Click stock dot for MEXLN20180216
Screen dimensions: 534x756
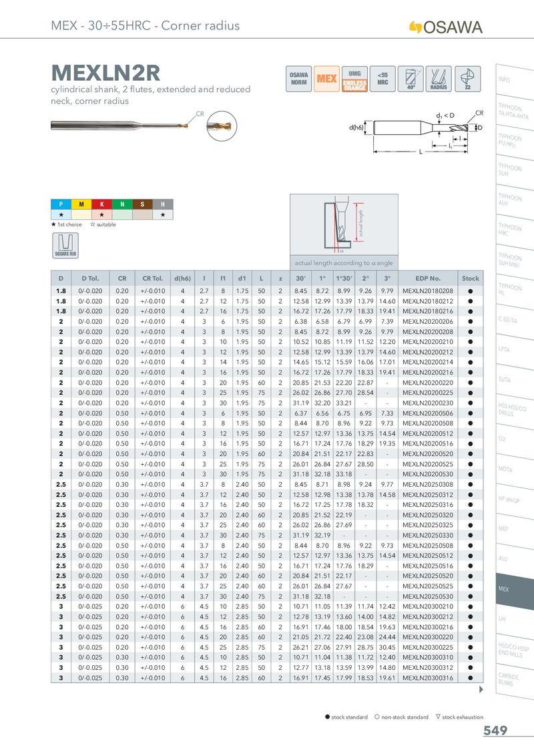click(x=471, y=311)
